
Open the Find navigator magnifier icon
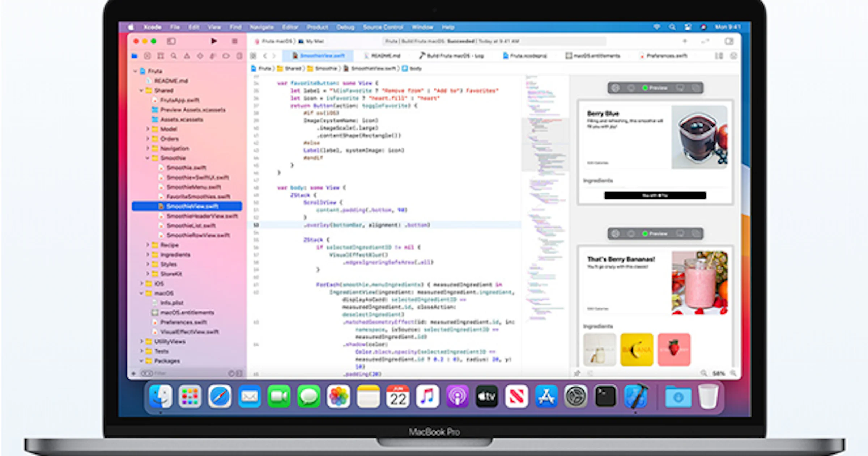point(174,56)
